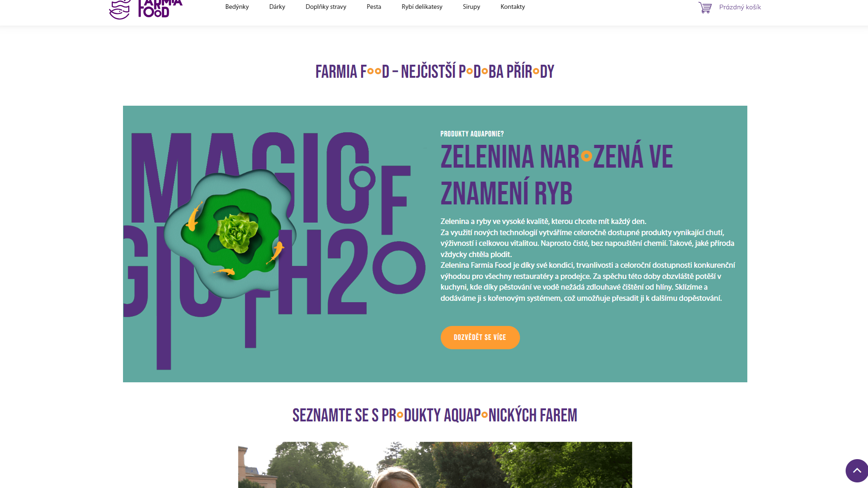
Task: Click the Produkty aquaponie? label
Action: click(472, 134)
